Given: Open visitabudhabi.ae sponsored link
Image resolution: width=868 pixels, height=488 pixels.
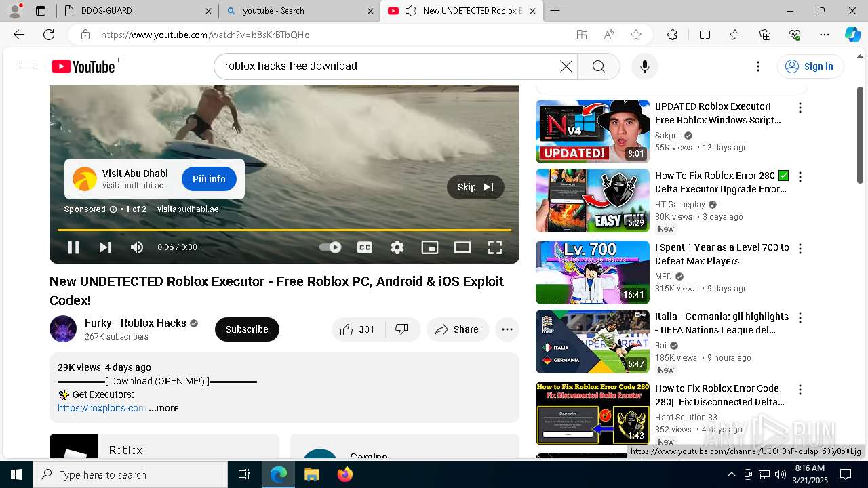Looking at the screenshot, I should (x=188, y=209).
